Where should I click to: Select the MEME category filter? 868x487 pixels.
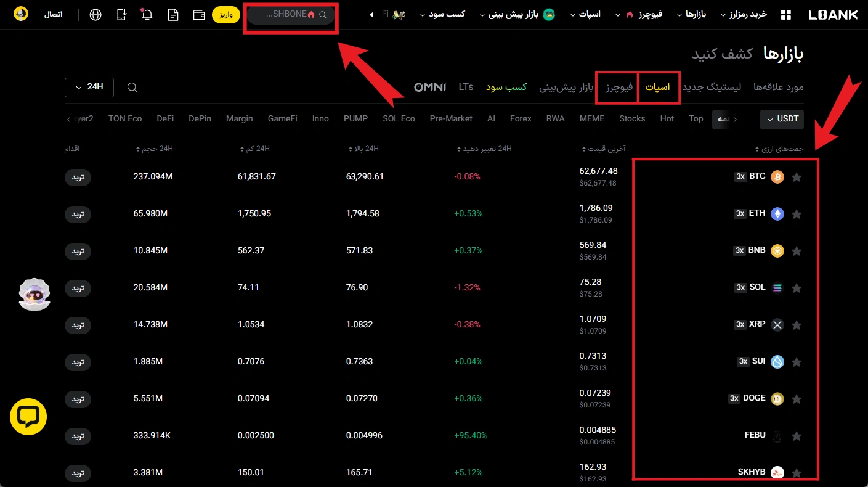[x=592, y=118]
